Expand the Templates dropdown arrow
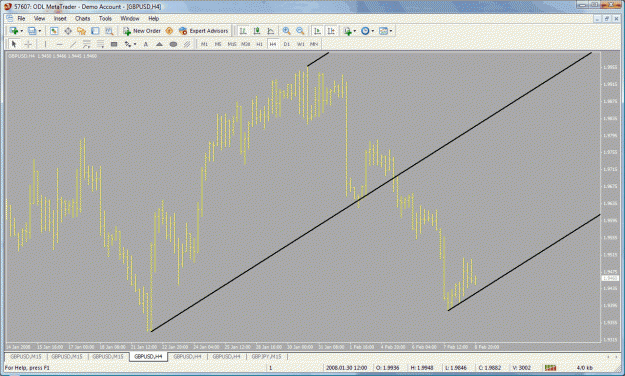 [x=391, y=31]
